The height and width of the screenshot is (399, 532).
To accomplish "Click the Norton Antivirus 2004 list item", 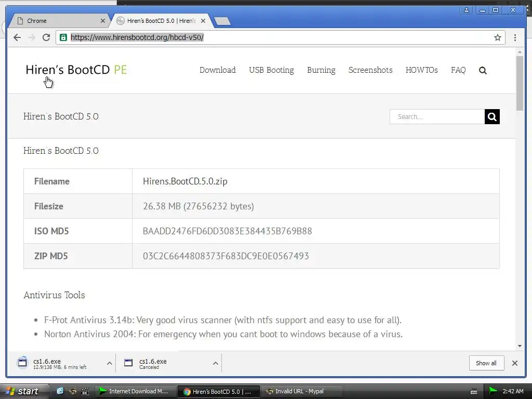I will (223, 334).
